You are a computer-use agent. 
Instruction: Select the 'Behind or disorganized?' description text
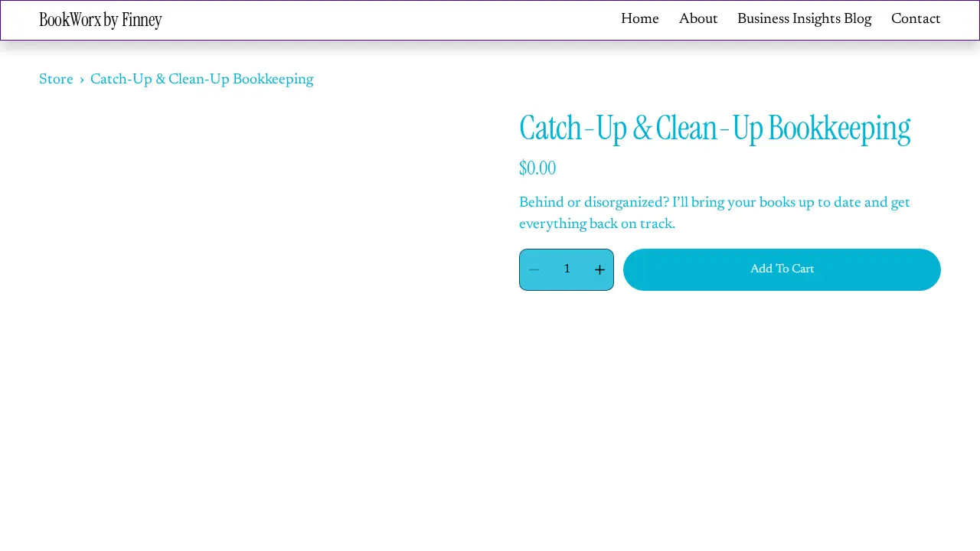(714, 214)
